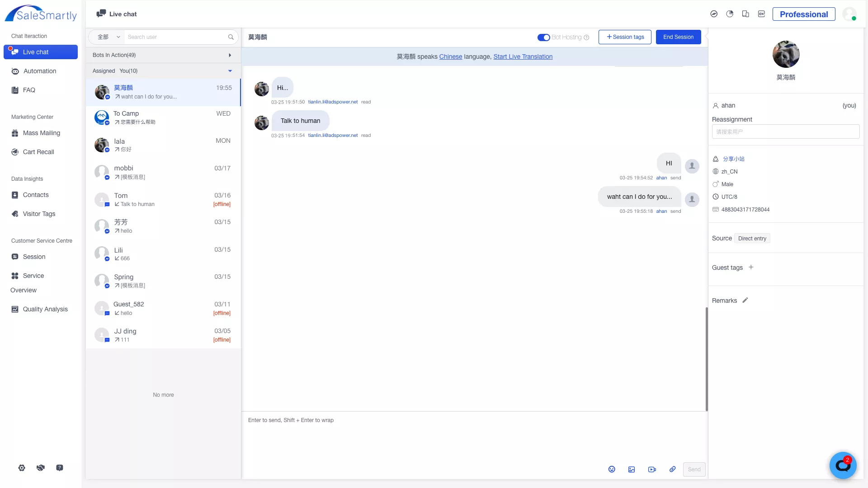This screenshot has width=868, height=488.
Task: Open Live chat in the sidebar
Action: coord(41,52)
